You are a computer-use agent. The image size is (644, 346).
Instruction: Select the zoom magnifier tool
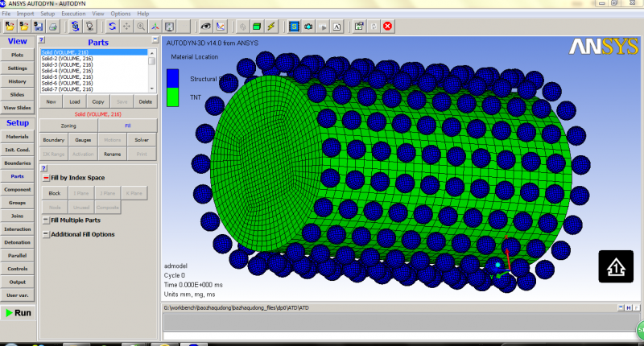coord(141,27)
